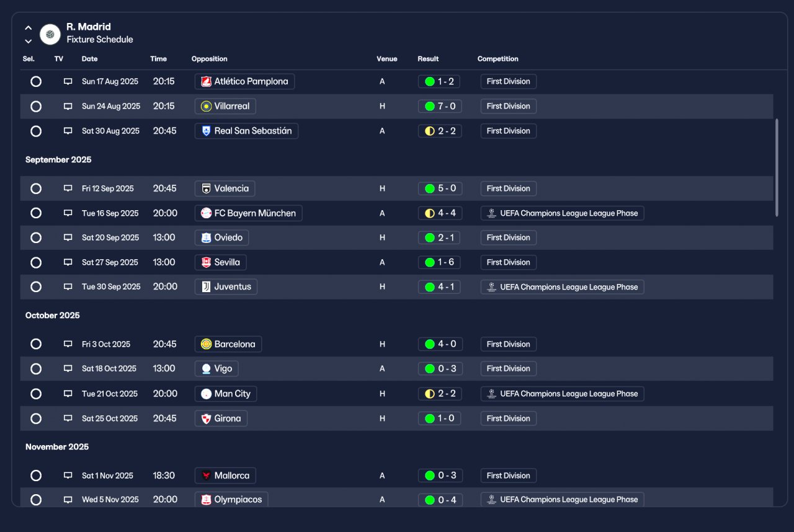Click Champions League trophy icon in Bayern row
This screenshot has height=532, width=794.
pyautogui.click(x=492, y=213)
